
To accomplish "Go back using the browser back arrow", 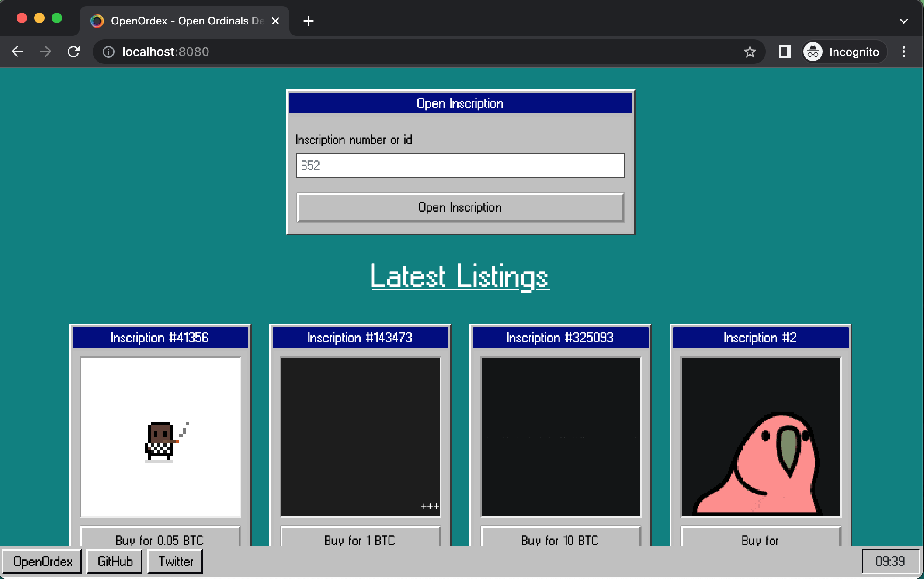I will coord(17,52).
